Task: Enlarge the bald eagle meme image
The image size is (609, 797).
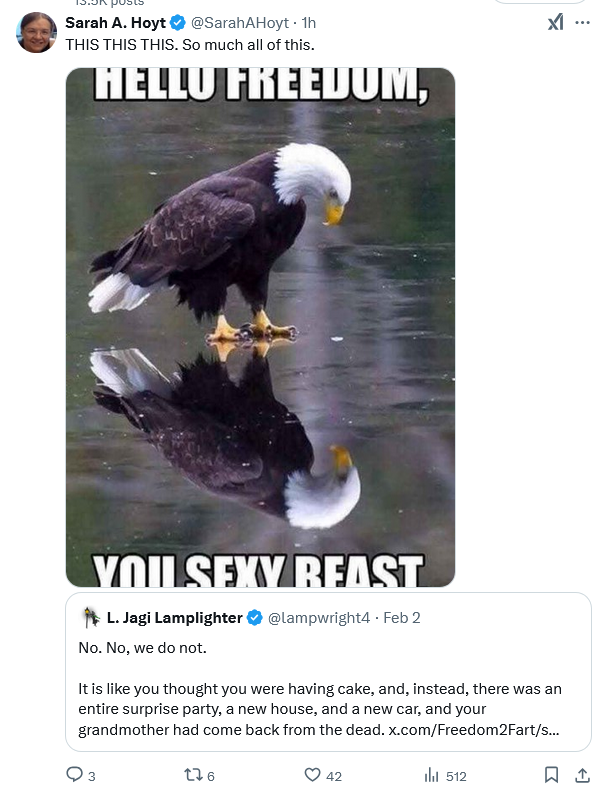Action: 260,327
